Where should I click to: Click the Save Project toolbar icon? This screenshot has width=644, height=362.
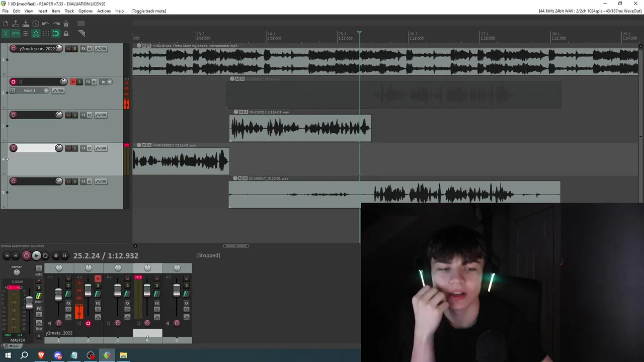[26, 24]
